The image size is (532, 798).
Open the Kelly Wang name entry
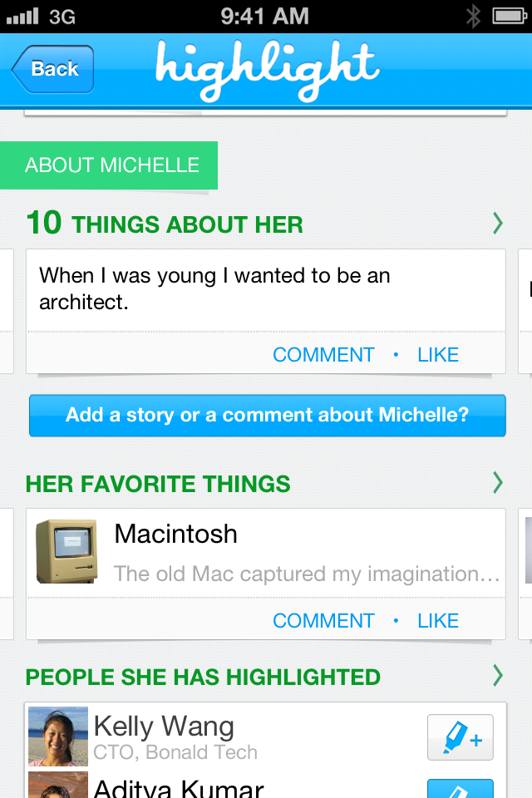(x=164, y=726)
